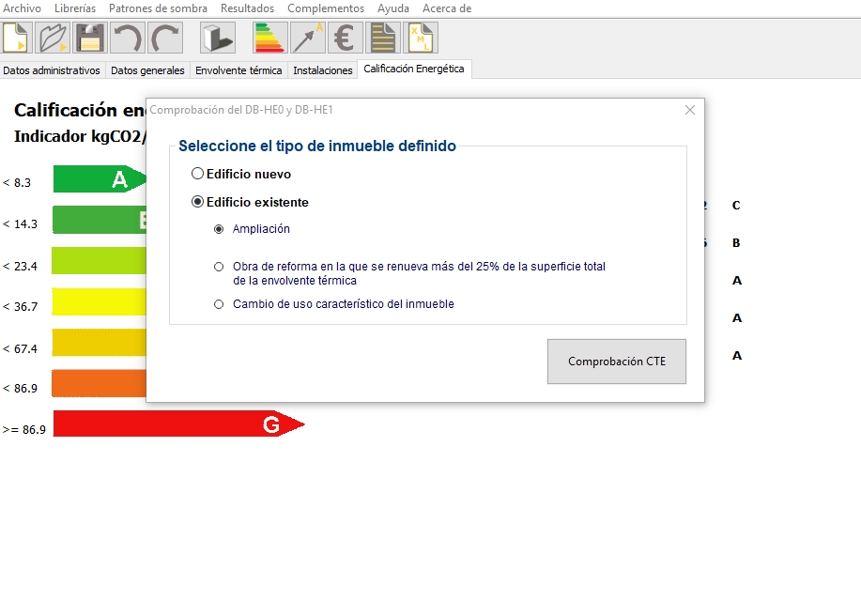
Task: Open improvement measures arrow icon
Action: [308, 38]
